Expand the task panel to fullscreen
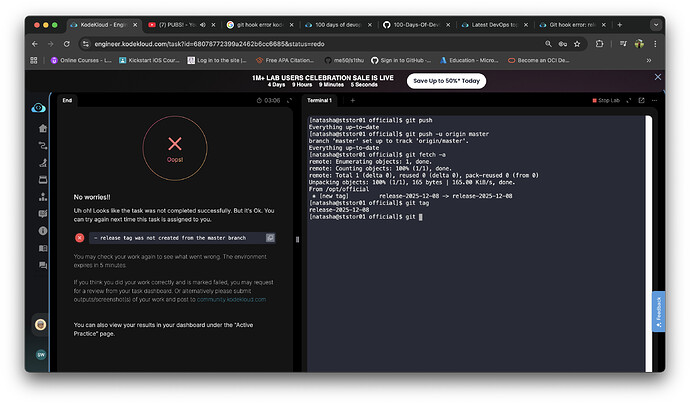The width and height of the screenshot is (690, 405). pos(289,101)
